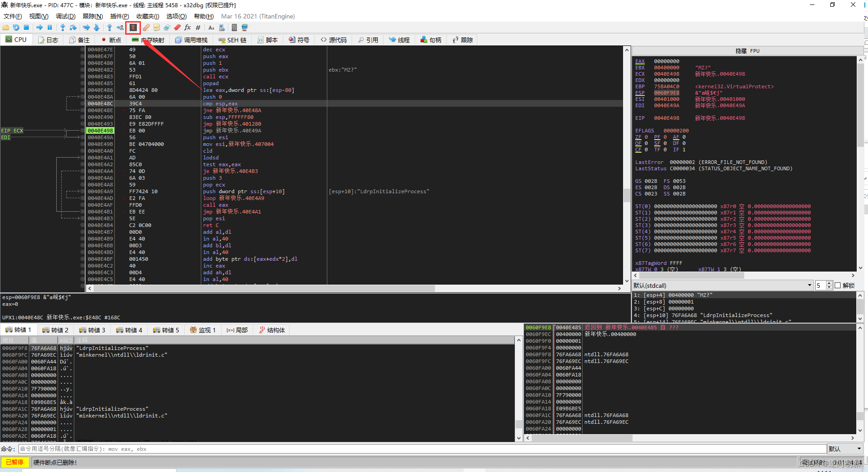Launch the Scylla plugin icon
Image resolution: width=868 pixels, height=472 pixels.
133,27
